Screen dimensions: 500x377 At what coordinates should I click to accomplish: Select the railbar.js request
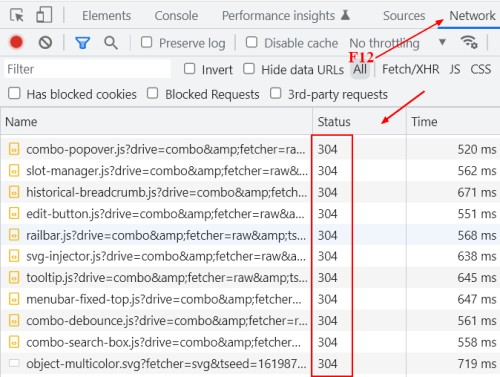click(250, 235)
